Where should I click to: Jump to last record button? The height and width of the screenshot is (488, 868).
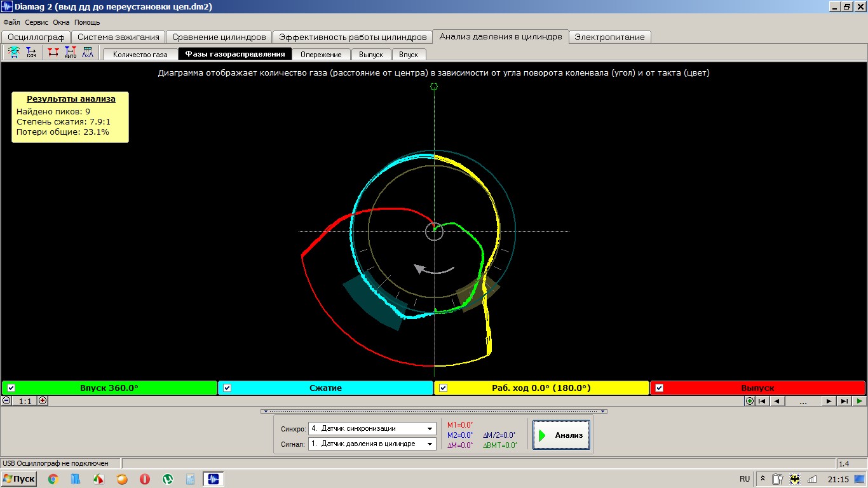pyautogui.click(x=844, y=401)
